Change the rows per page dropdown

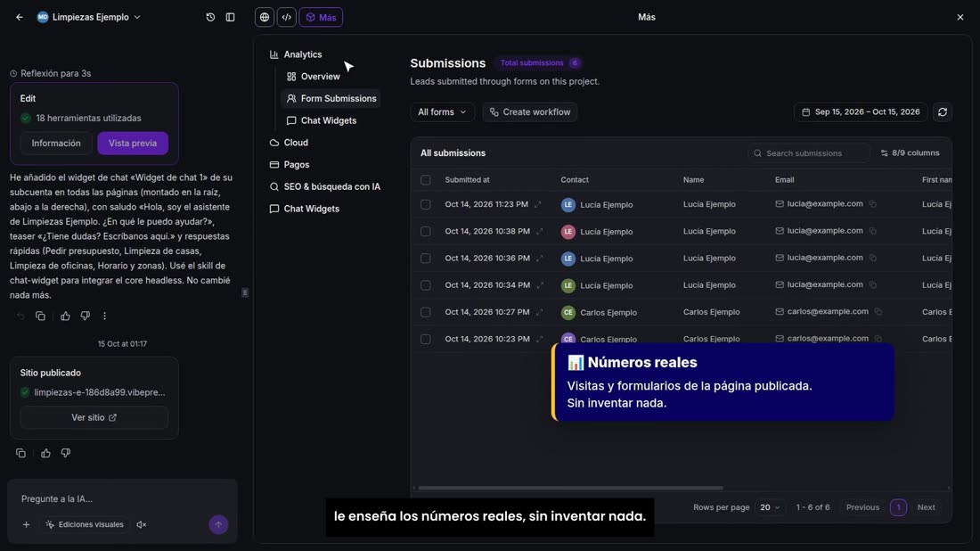pyautogui.click(x=770, y=507)
